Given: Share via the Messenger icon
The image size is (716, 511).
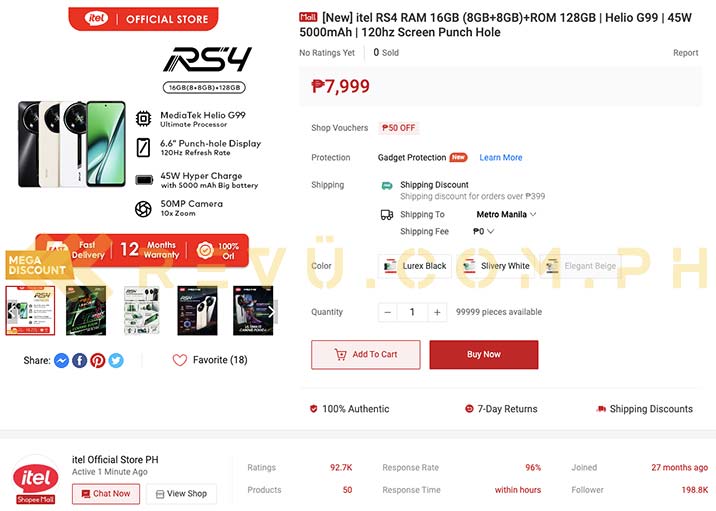Looking at the screenshot, I should (61, 360).
